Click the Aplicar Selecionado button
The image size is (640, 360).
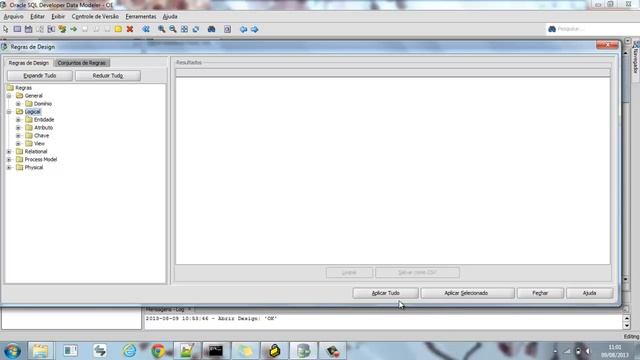pos(466,293)
